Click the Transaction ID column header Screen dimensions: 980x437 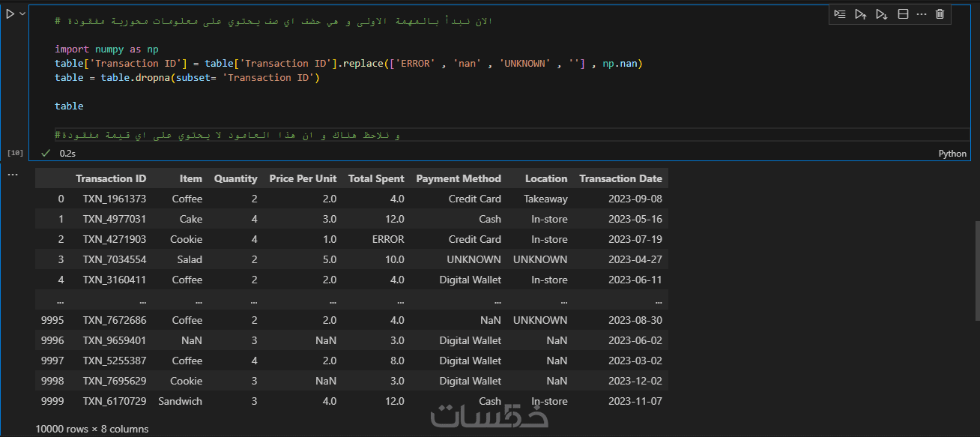click(111, 179)
